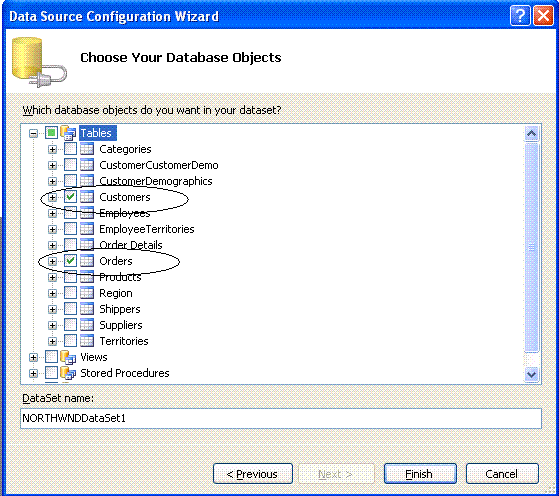The image size is (559, 496).
Task: Expand the Views node
Action: tap(34, 357)
